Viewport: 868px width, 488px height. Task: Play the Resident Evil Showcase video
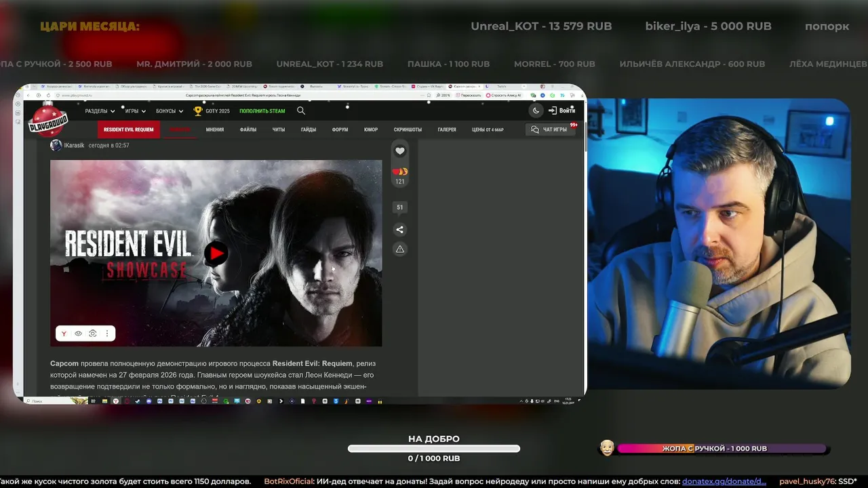(216, 253)
